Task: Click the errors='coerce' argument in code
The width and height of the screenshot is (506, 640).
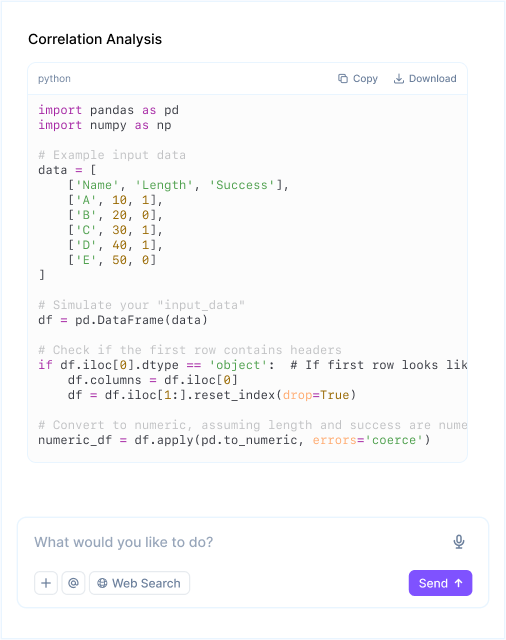Action: [x=368, y=440]
